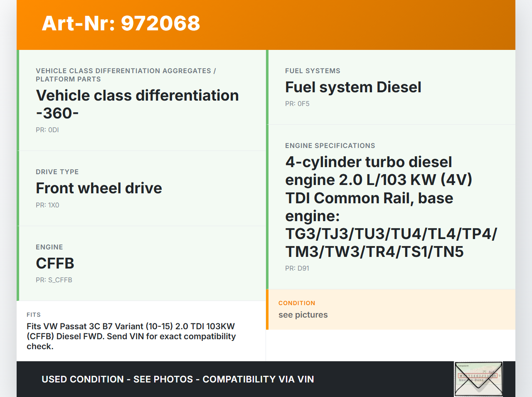Click the PR: 0DI code
Screen dimensions: 532x397
pos(47,130)
